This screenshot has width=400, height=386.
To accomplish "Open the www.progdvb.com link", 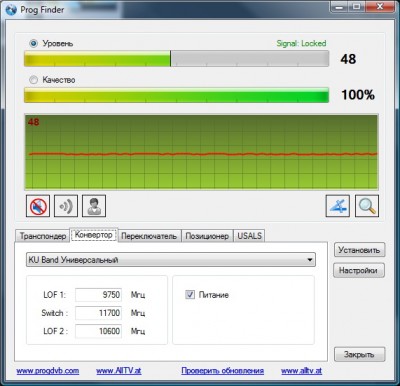I will point(48,371).
